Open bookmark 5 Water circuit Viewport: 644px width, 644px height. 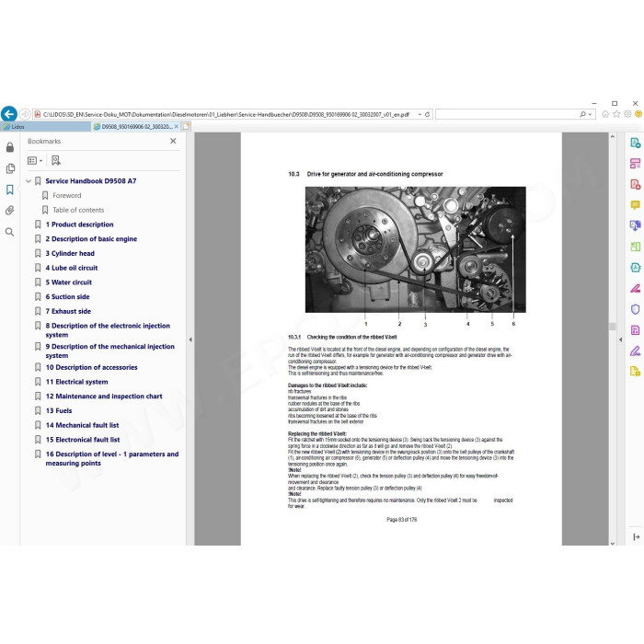click(x=69, y=282)
